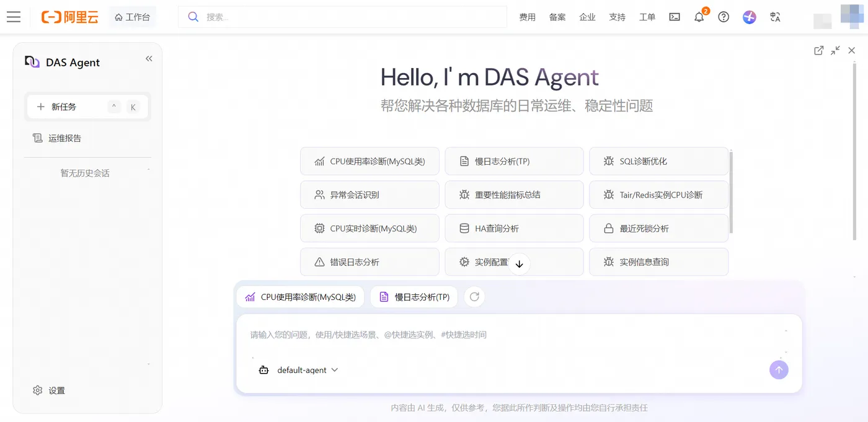This screenshot has height=422, width=868.
Task: Open the 工单 menu
Action: coord(647,17)
